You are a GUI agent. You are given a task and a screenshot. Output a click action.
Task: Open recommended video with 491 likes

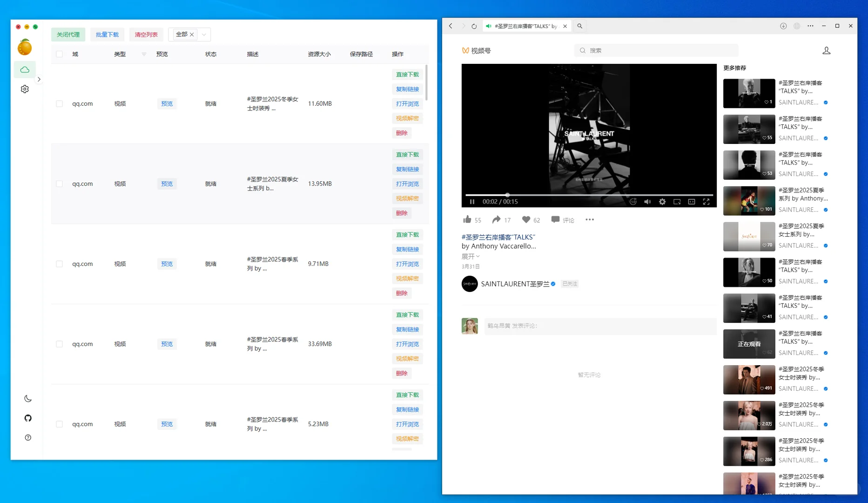coord(749,380)
